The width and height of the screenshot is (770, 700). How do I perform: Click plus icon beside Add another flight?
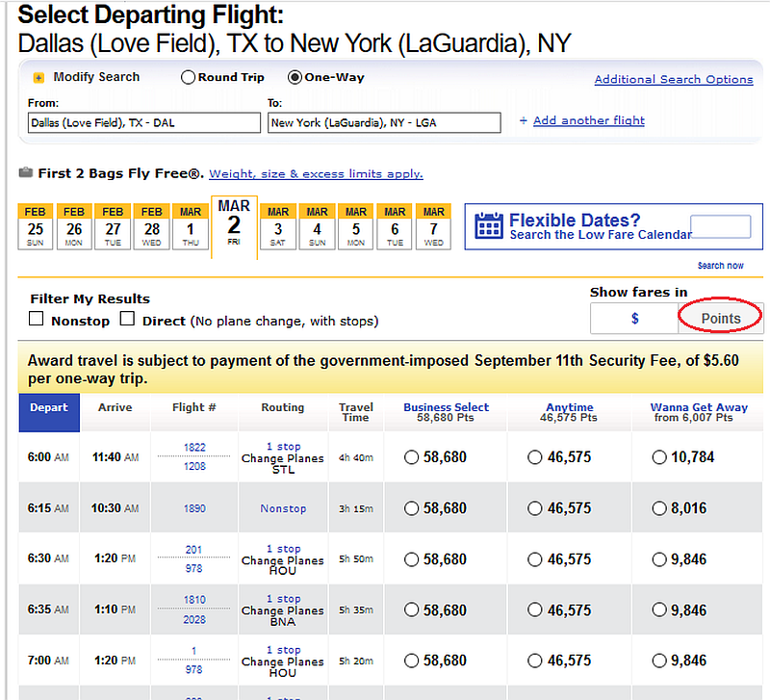tap(524, 120)
